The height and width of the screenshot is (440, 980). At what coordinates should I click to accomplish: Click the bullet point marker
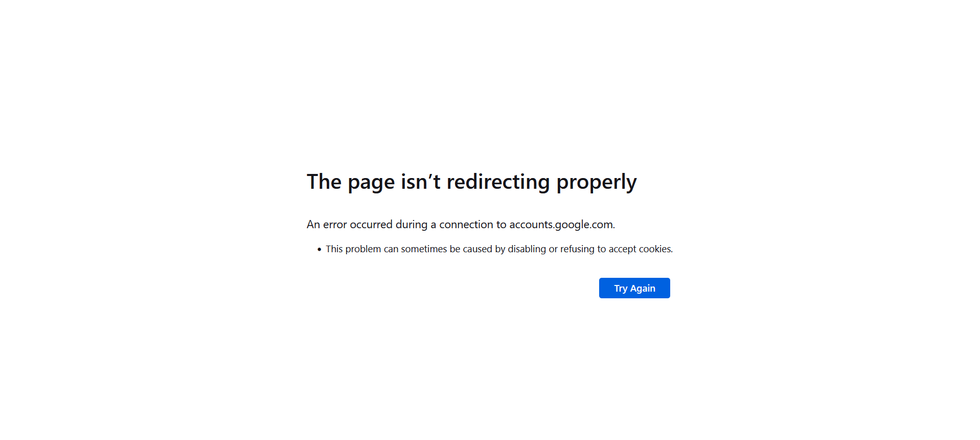tap(319, 250)
